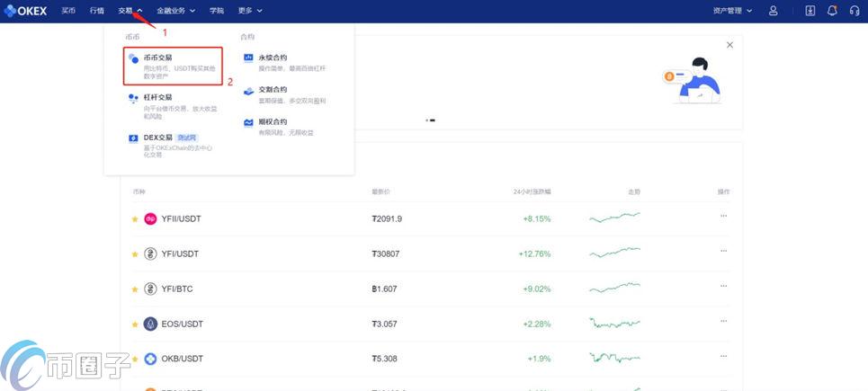Toggle the favorite star for YFI/BTC
Image resolution: width=868 pixels, height=391 pixels.
135,289
